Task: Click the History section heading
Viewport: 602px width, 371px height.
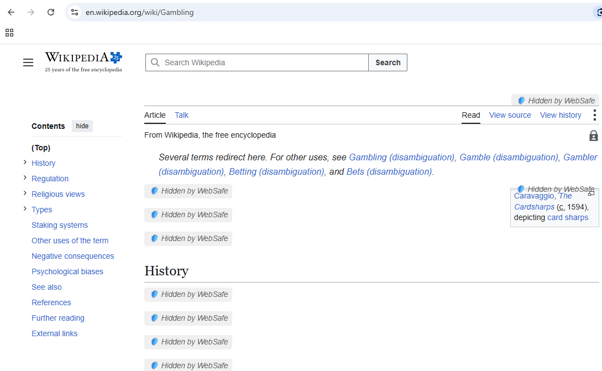Action: (166, 271)
